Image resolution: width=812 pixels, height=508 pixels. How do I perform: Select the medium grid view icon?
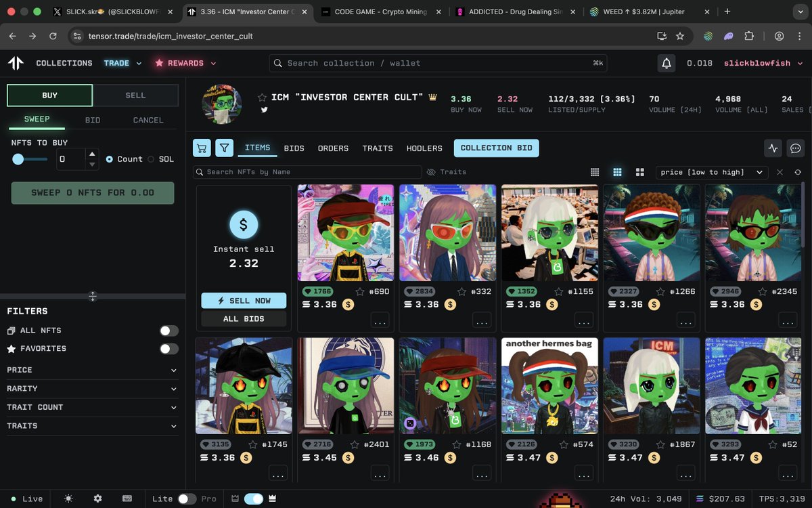coord(617,172)
